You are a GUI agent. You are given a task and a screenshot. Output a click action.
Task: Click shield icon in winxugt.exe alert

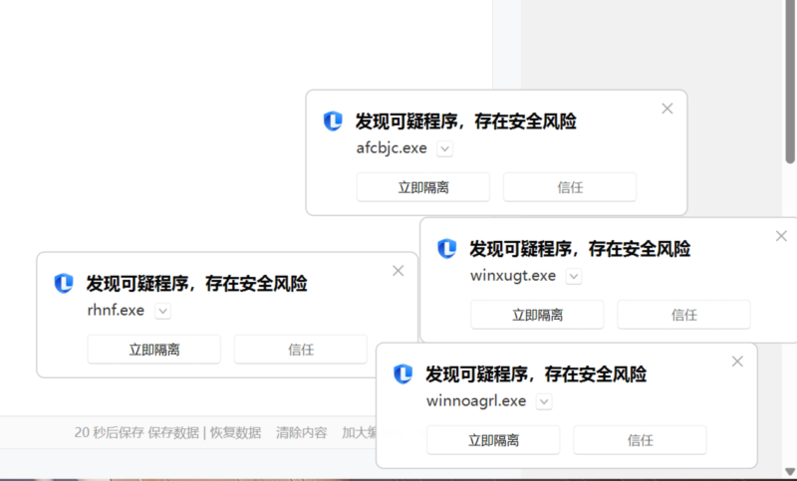coord(447,249)
